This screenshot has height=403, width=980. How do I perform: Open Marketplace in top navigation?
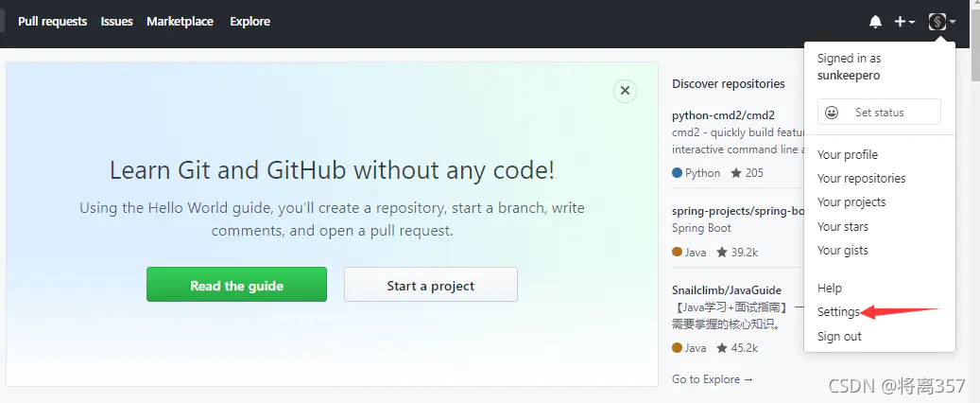pos(180,21)
